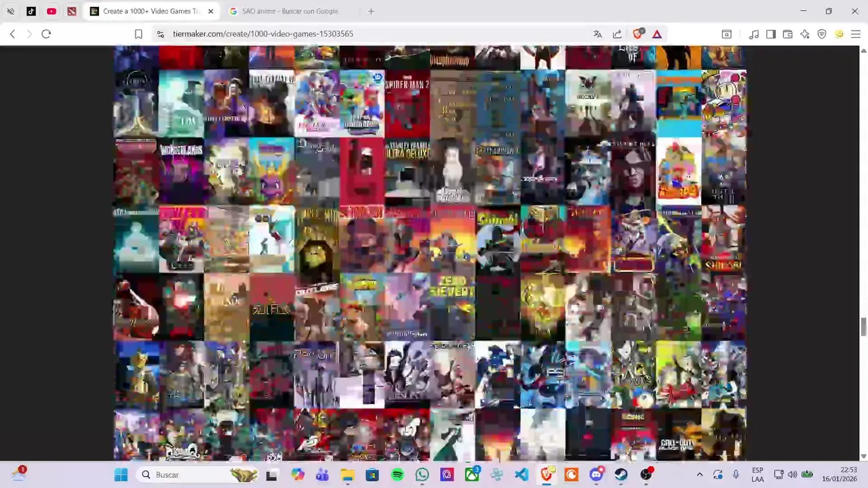The width and height of the screenshot is (868, 488).
Task: Open Brave Rewards triangle icon
Action: tap(657, 34)
